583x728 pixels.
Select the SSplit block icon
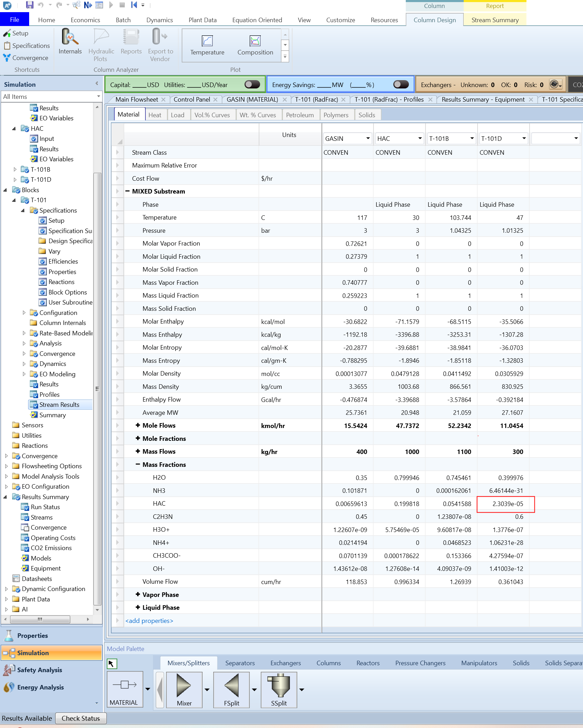point(279,690)
